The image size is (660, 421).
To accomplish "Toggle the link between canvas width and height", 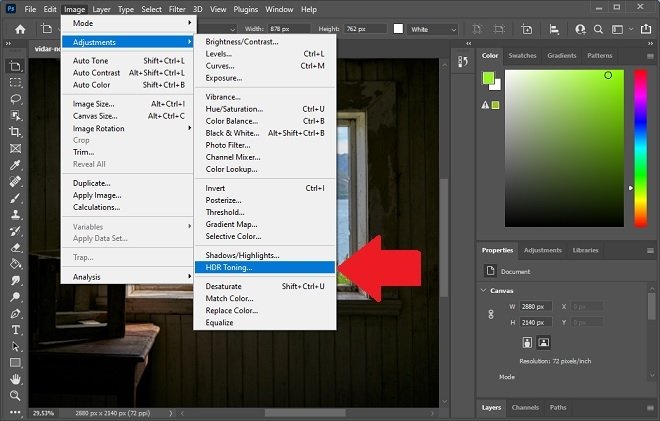I will pyautogui.click(x=491, y=314).
